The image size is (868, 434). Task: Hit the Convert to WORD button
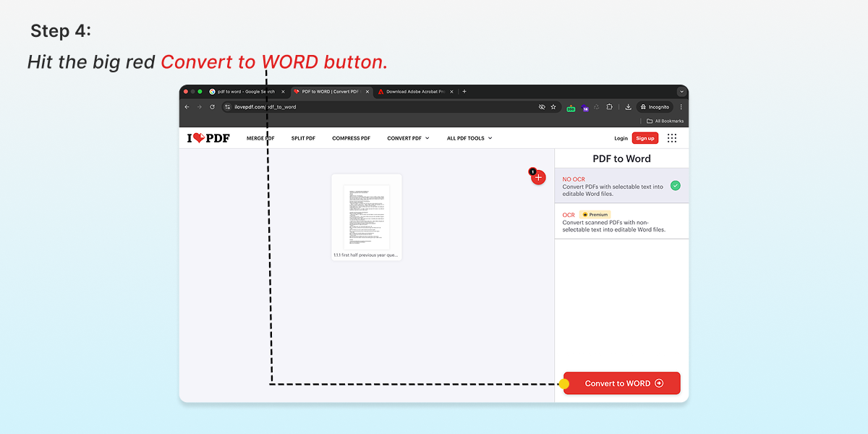(x=621, y=383)
